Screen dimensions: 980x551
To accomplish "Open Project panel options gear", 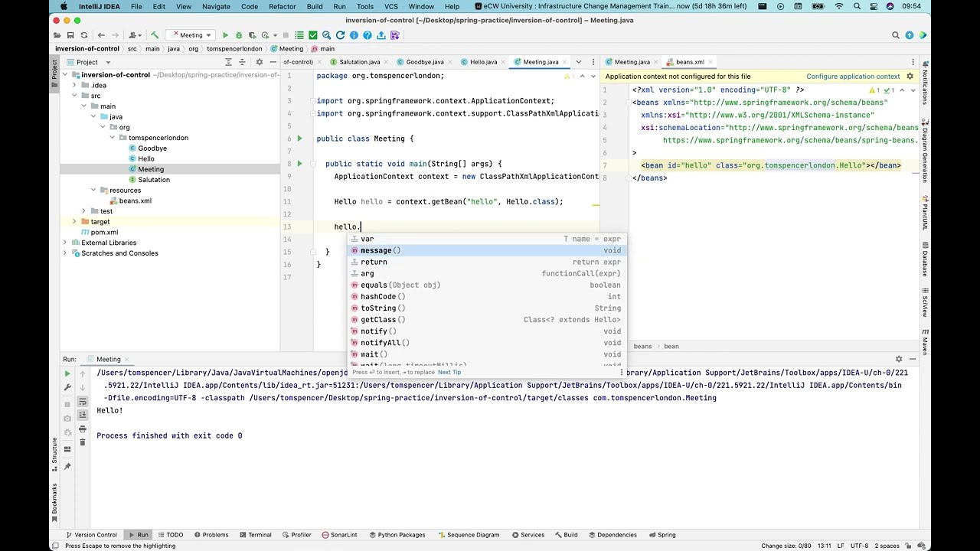I will (x=260, y=62).
